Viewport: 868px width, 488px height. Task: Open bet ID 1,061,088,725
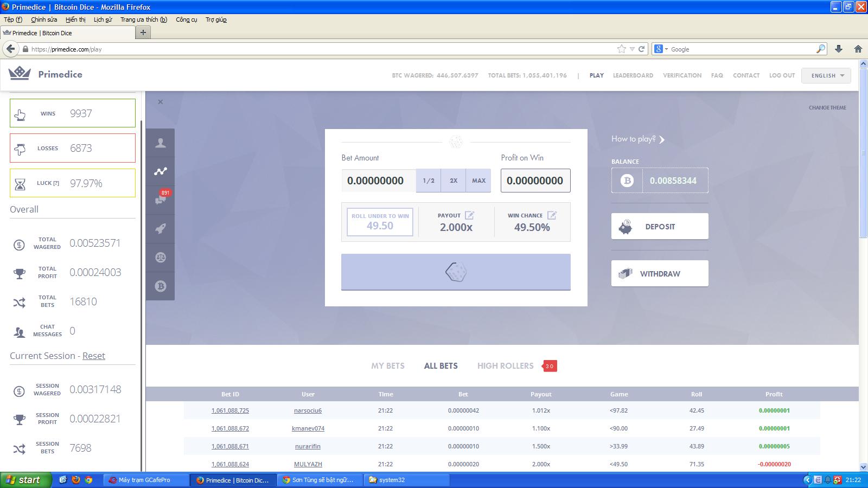pyautogui.click(x=230, y=410)
